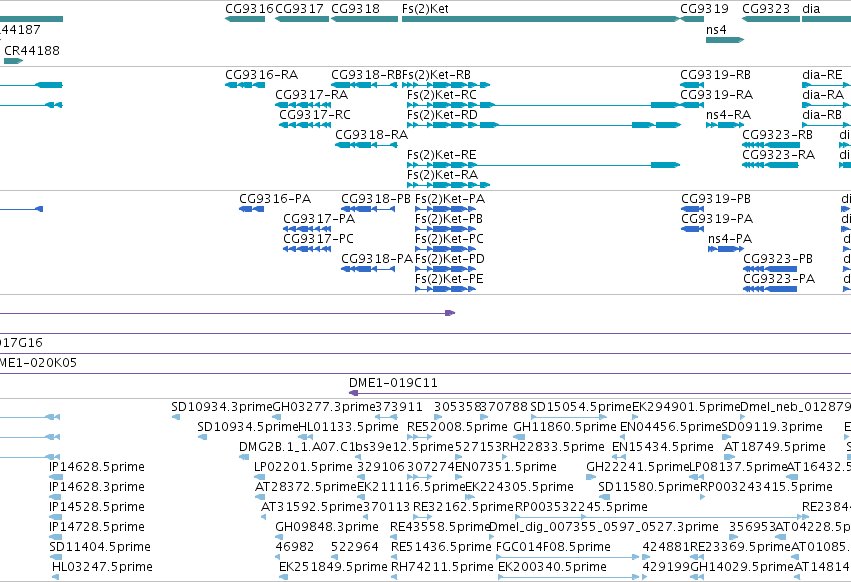Open protein CG9318-PB
The width and height of the screenshot is (851, 582).
pyautogui.click(x=376, y=199)
